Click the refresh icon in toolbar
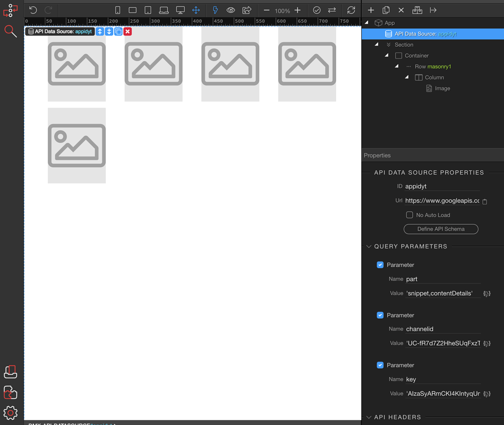504x425 pixels. pos(351,10)
